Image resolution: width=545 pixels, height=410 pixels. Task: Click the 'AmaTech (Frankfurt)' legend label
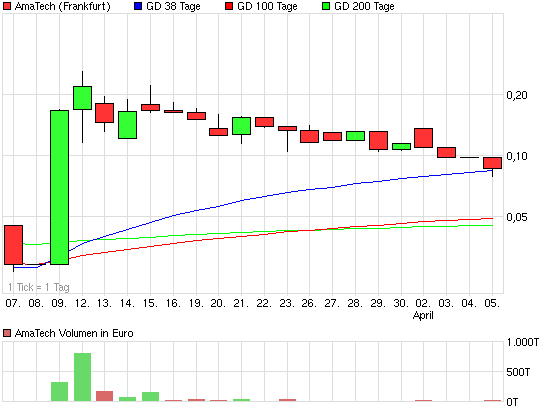point(63,6)
